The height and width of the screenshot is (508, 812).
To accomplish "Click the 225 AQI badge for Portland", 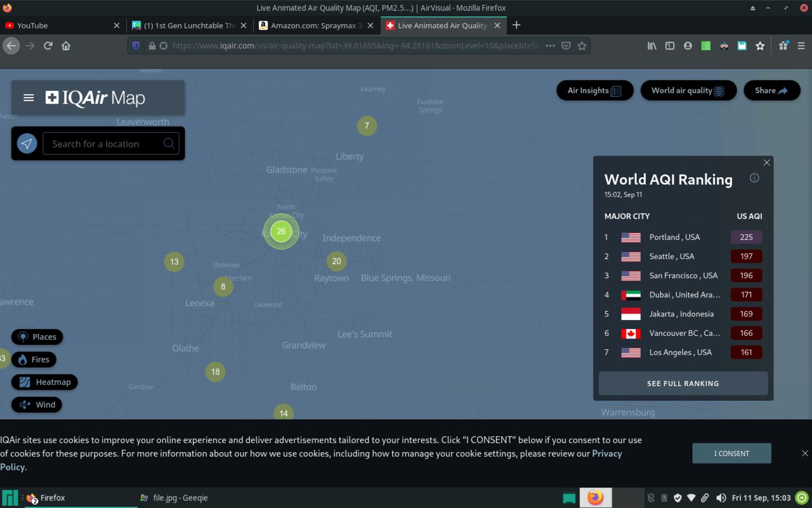I will pos(746,237).
